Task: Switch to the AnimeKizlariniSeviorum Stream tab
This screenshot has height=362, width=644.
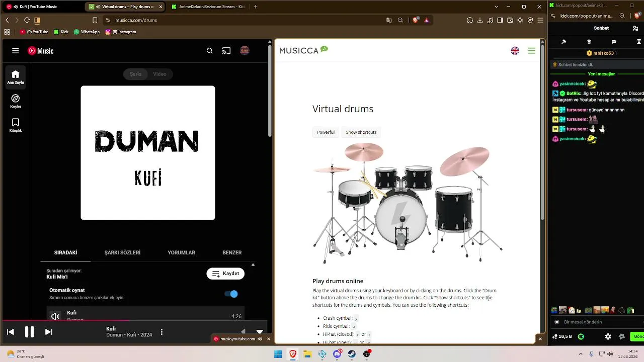Action: [208, 7]
